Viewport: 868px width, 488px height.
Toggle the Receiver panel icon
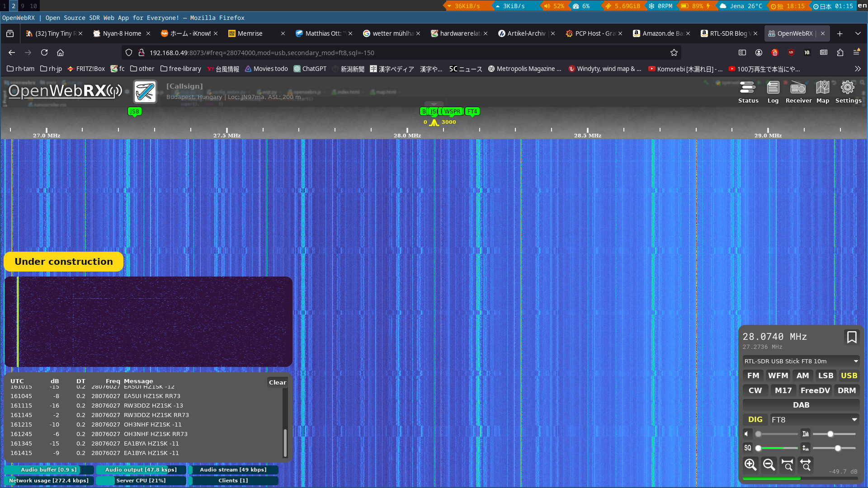pos(798,92)
